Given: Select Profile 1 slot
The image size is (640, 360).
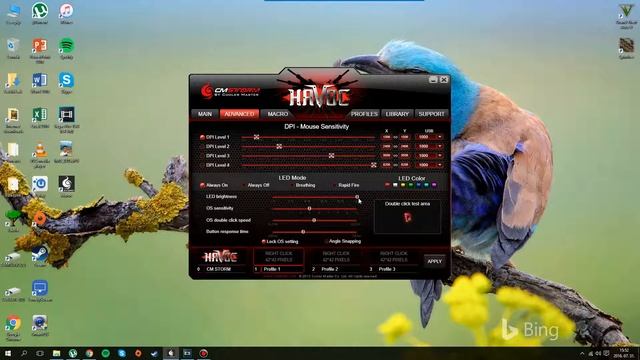Looking at the screenshot, I should tap(279, 260).
